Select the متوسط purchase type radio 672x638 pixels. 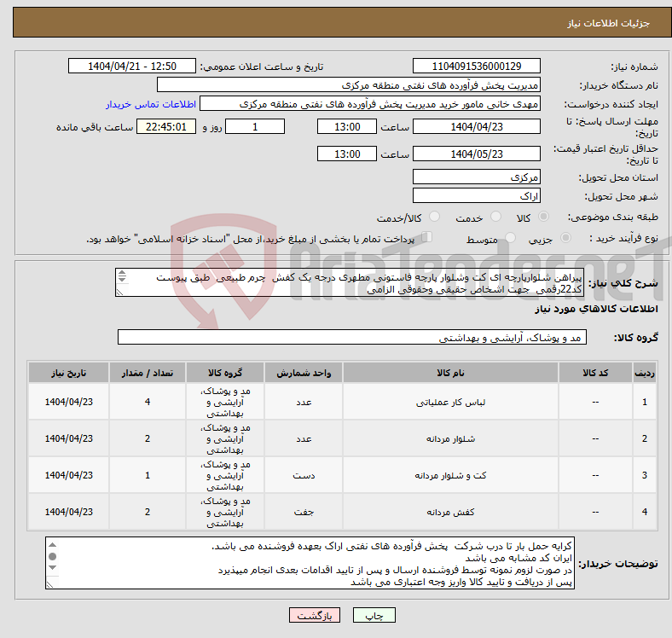click(510, 237)
